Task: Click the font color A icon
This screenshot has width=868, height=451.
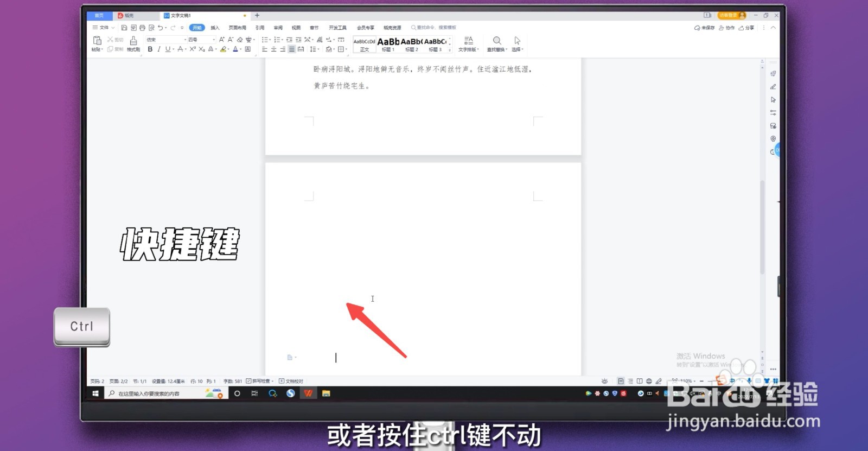Action: [235, 49]
